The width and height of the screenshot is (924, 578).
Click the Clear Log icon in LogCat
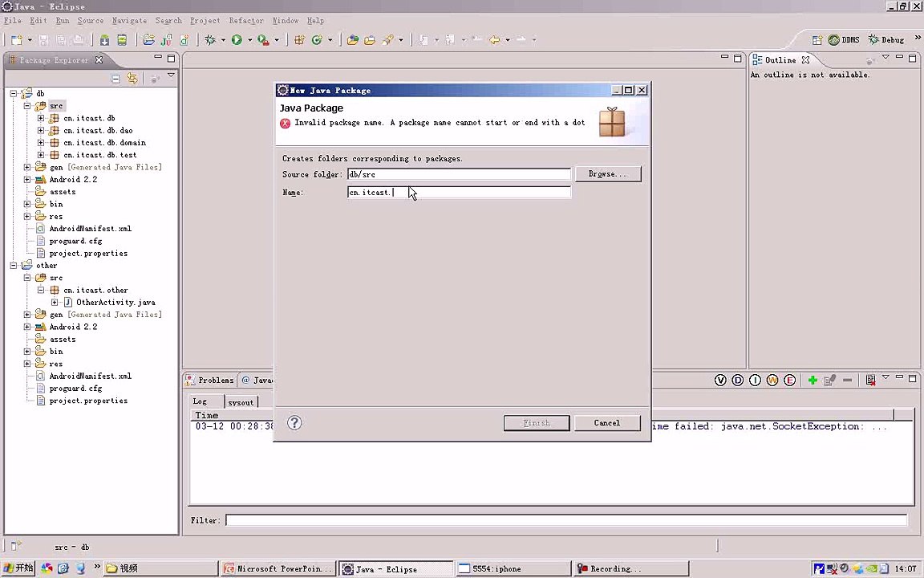click(x=870, y=381)
